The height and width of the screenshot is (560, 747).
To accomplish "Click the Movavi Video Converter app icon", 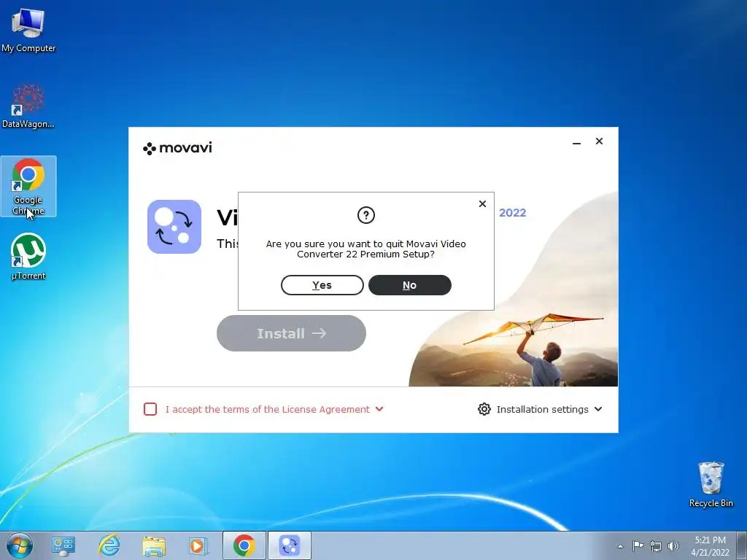I will (x=174, y=227).
